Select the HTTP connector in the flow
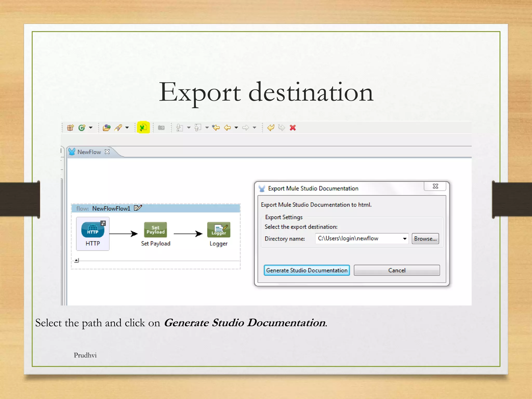532x399 pixels. pyautogui.click(x=93, y=234)
